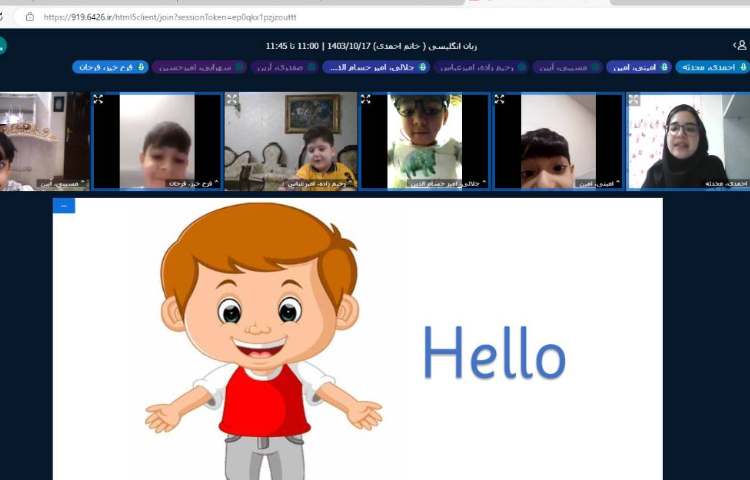Image resolution: width=750 pixels, height=480 pixels.
Task: Select the امینی امین participant chip
Action: click(639, 67)
